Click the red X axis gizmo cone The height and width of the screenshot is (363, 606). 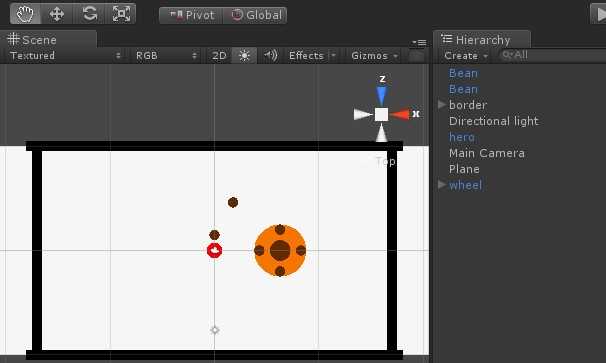click(x=400, y=114)
